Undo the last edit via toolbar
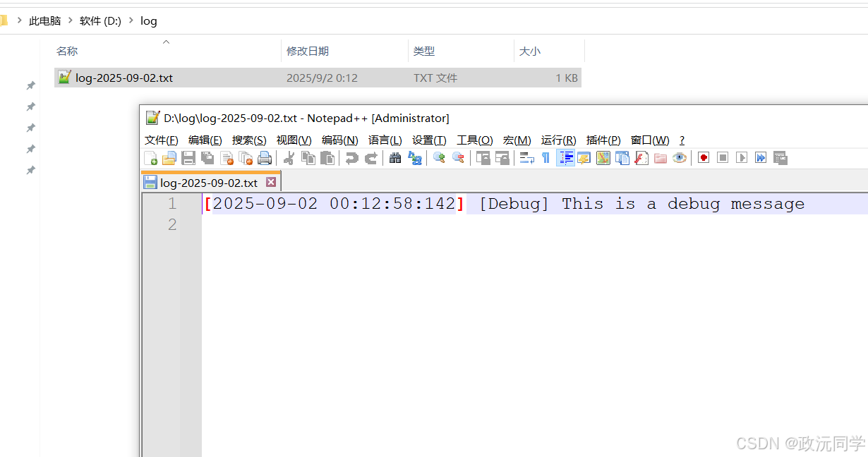This screenshot has height=457, width=868. click(x=351, y=158)
